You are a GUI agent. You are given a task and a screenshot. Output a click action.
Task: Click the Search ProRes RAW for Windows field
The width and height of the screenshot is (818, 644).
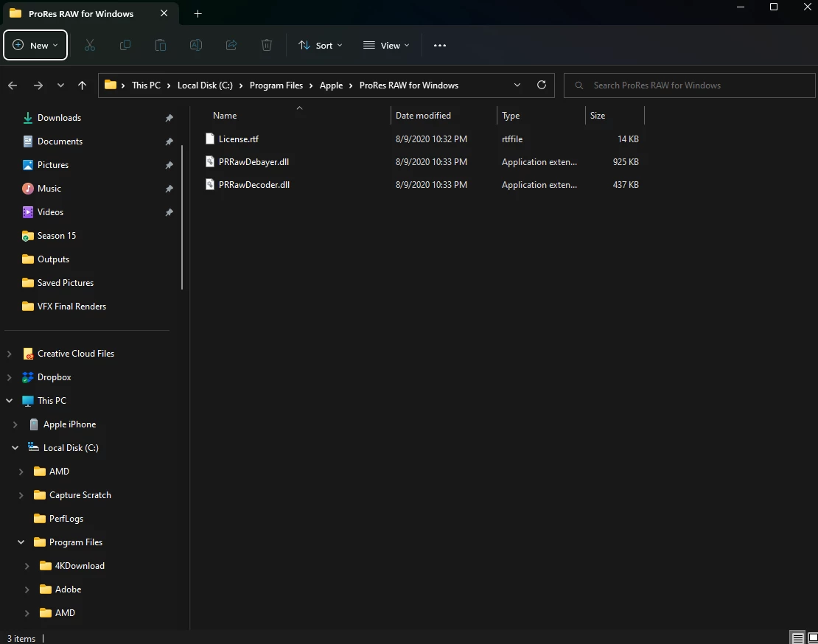(x=689, y=85)
